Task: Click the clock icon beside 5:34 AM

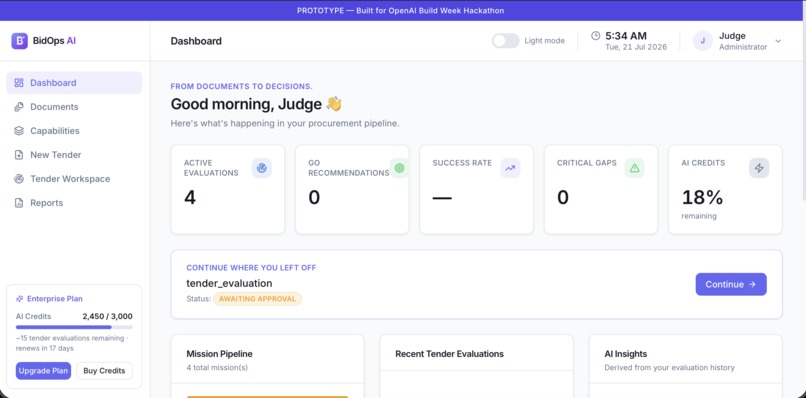Action: [x=595, y=35]
